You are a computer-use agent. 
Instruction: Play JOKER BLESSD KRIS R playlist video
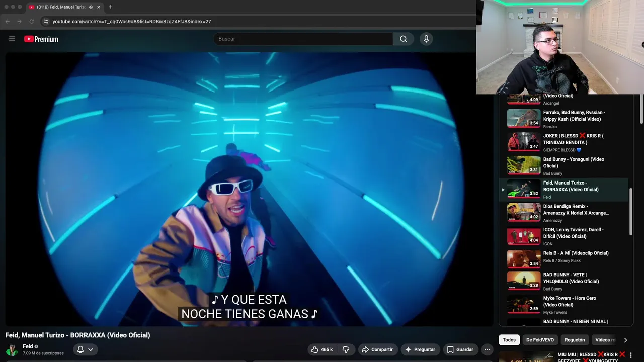[x=524, y=142]
